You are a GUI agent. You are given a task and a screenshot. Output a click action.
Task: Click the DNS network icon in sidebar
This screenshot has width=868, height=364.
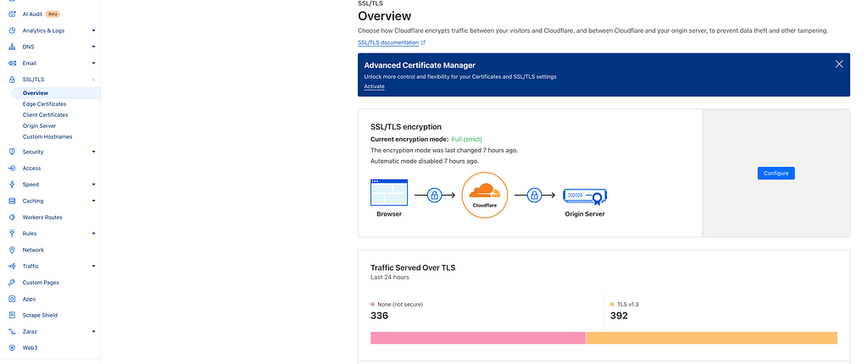(x=12, y=47)
